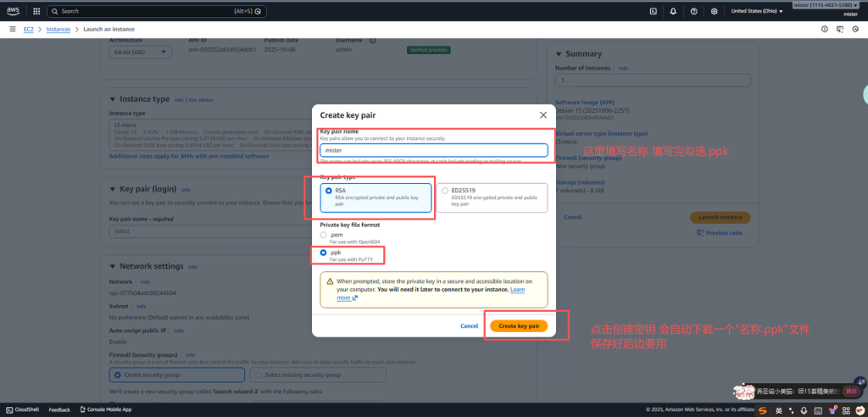Choose the .pem private key format

coord(324,235)
